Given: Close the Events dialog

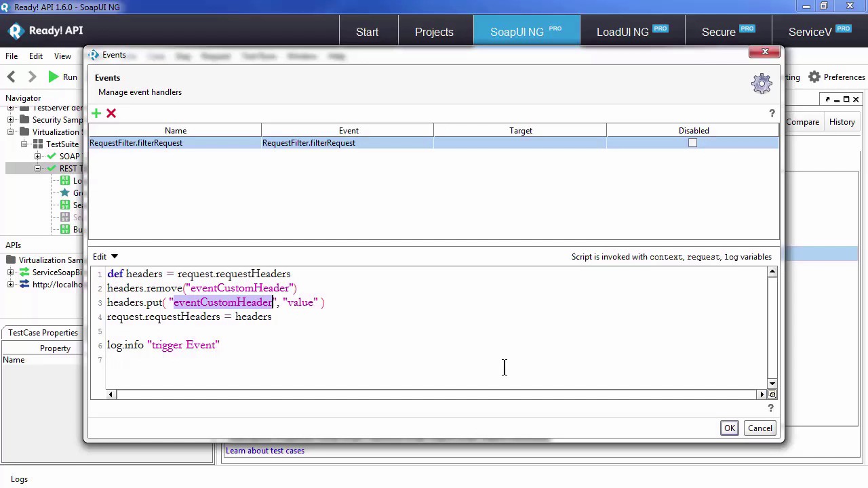Looking at the screenshot, I should point(765,52).
